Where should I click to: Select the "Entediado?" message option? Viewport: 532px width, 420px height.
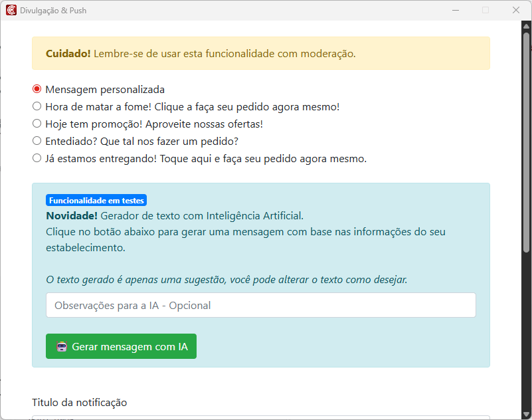pyautogui.click(x=37, y=141)
